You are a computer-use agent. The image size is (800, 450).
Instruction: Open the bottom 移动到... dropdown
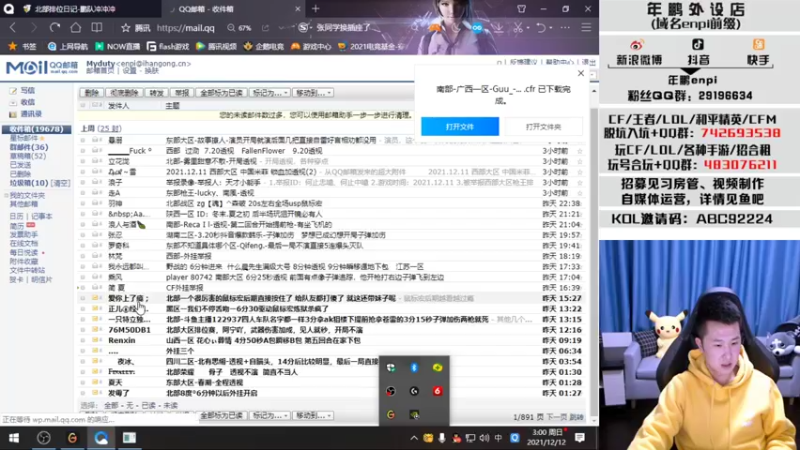click(313, 416)
